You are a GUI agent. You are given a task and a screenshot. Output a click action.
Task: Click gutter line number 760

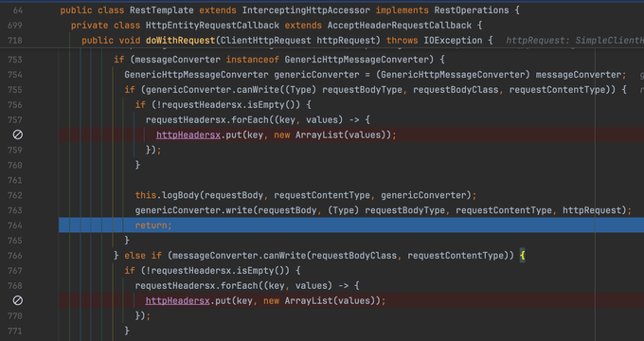click(x=15, y=165)
